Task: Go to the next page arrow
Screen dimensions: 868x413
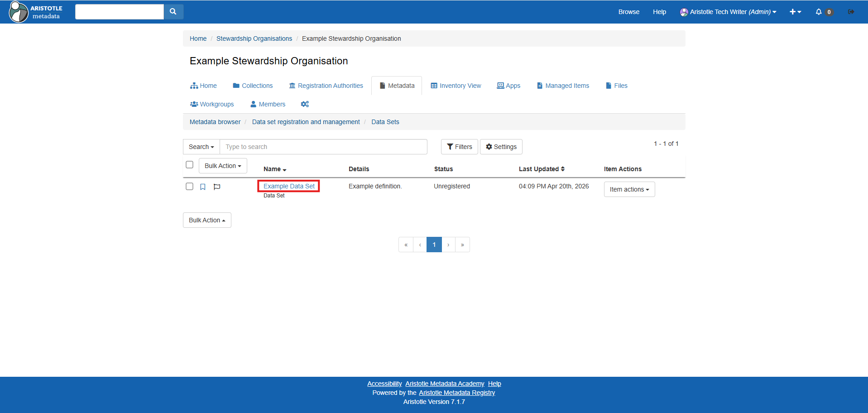Action: click(448, 245)
